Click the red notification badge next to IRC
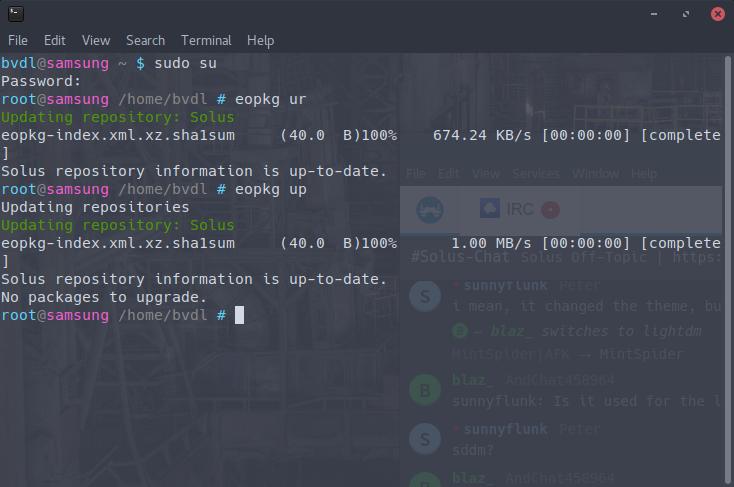 pos(550,210)
